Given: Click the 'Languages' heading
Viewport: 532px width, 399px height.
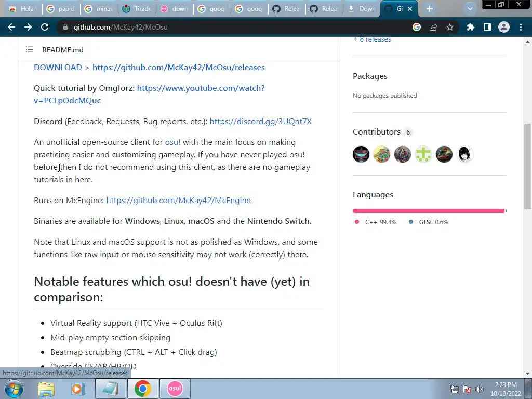Looking at the screenshot, I should pos(373,195).
